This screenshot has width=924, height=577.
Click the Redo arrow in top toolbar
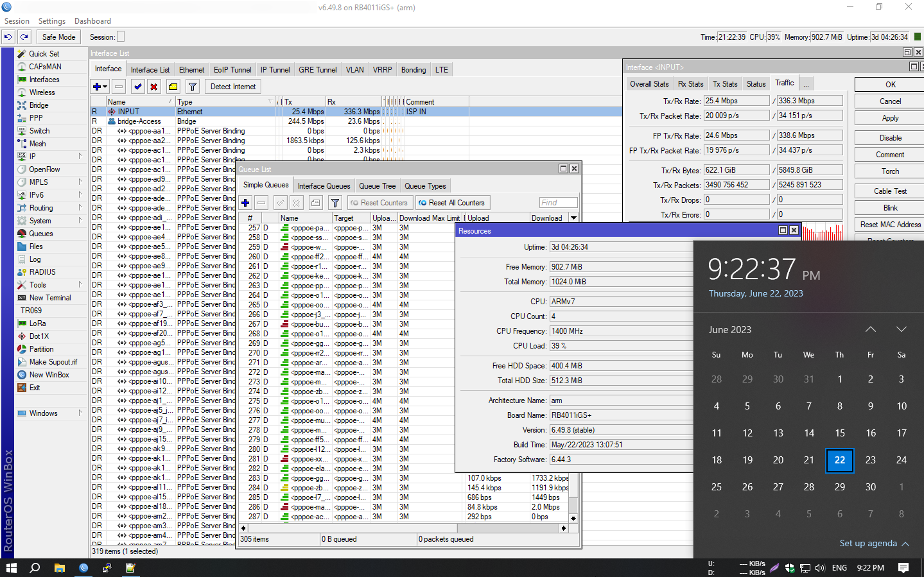24,37
